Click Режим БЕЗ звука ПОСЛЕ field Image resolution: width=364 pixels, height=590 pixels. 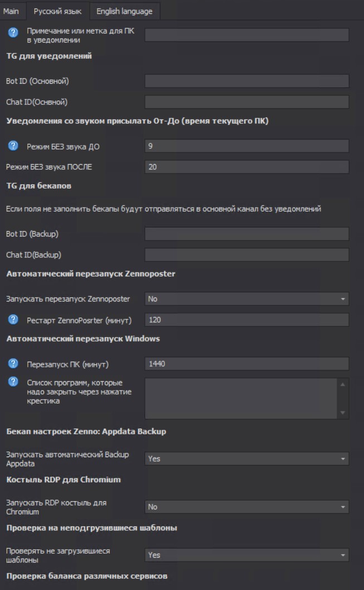click(x=246, y=167)
